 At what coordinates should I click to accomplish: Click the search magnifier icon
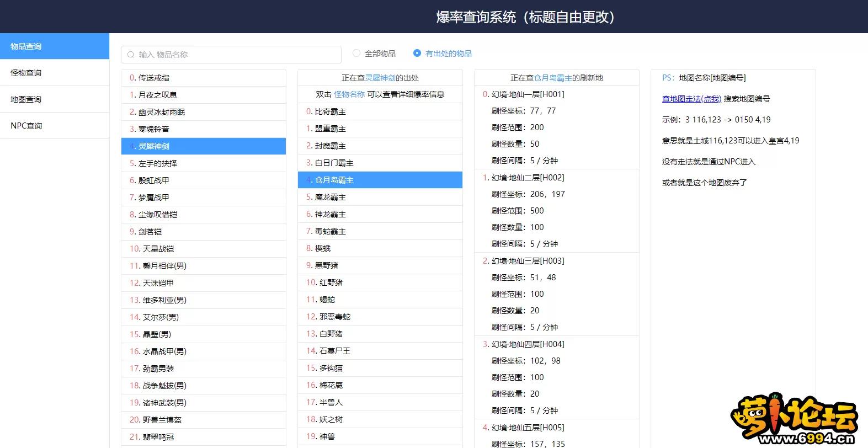point(131,55)
